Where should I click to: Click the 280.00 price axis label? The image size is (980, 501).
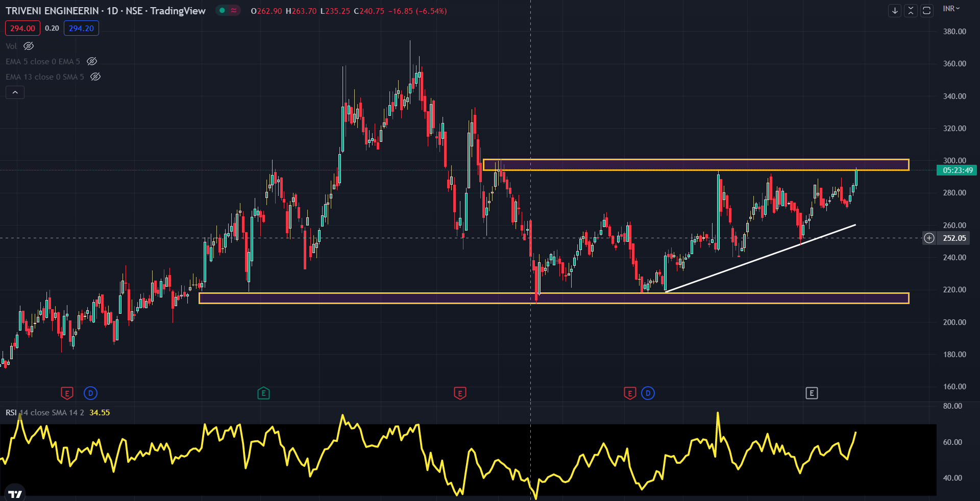tap(954, 193)
